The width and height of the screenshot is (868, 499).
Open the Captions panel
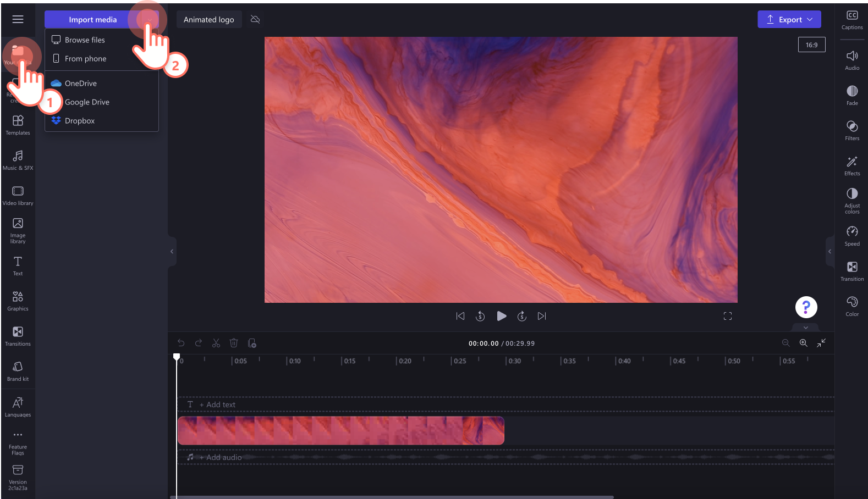coord(852,20)
